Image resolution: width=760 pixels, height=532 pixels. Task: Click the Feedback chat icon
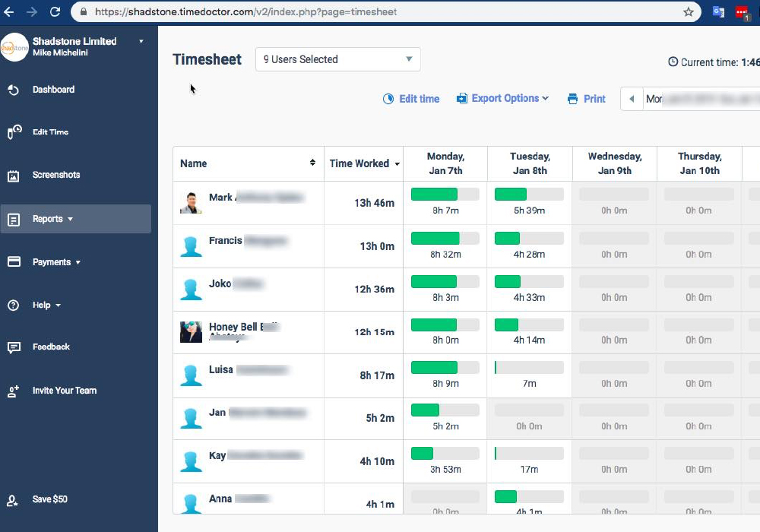coord(14,347)
